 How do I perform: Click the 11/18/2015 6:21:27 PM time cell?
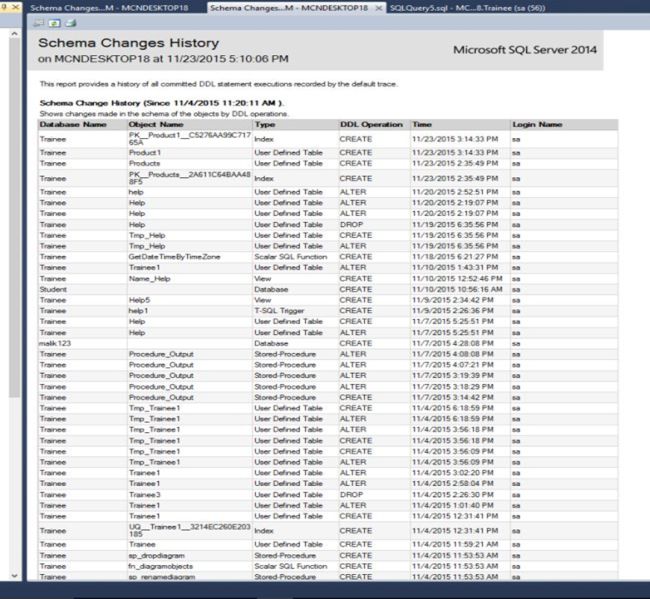tap(455, 257)
